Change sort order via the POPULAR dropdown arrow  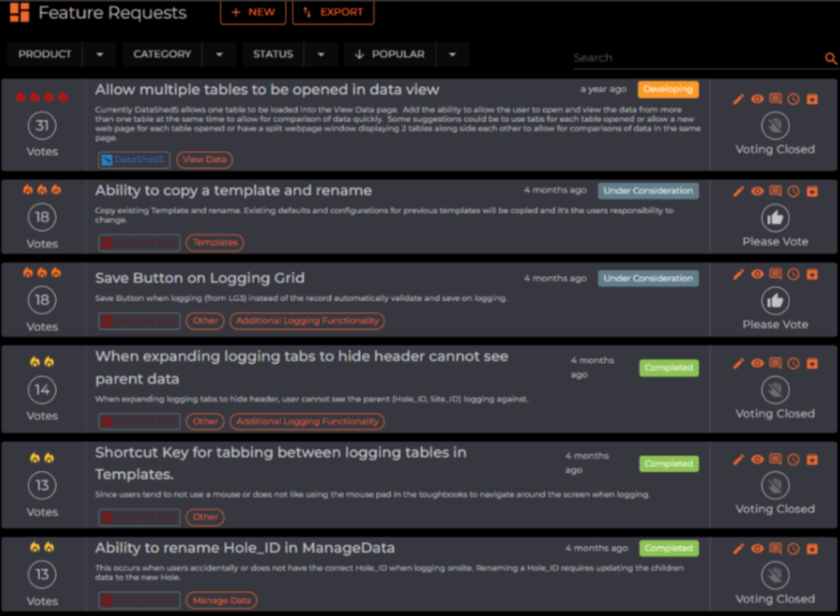pyautogui.click(x=452, y=54)
